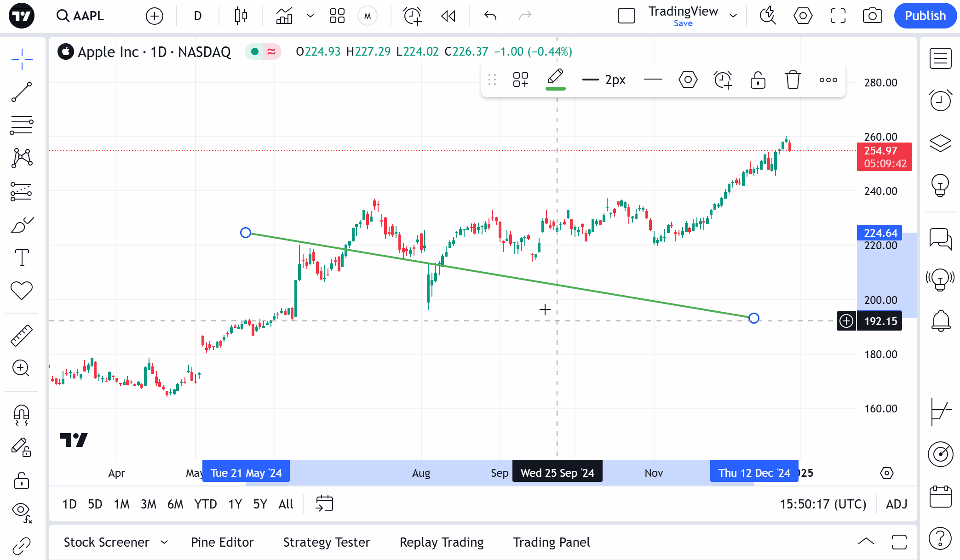
Task: Open the layout dropdown next to TradingView
Action: coord(733,16)
